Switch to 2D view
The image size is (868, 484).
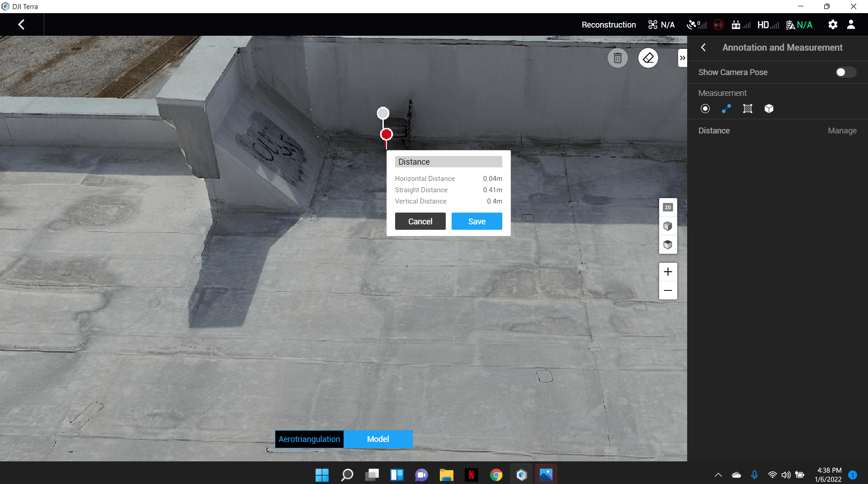coord(668,208)
